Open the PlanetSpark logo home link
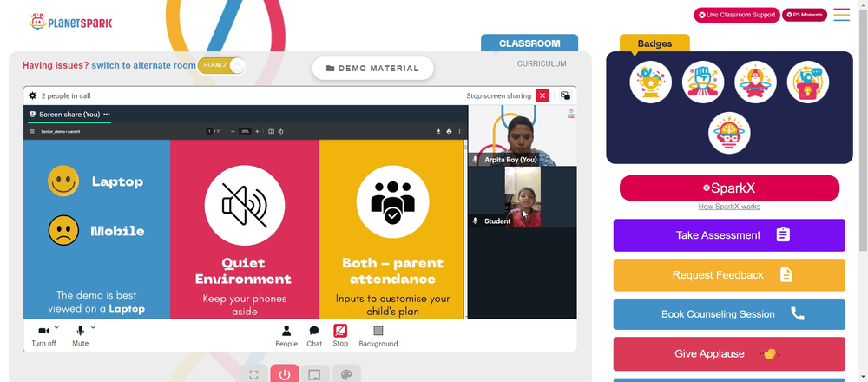The width and height of the screenshot is (868, 382). point(70,23)
